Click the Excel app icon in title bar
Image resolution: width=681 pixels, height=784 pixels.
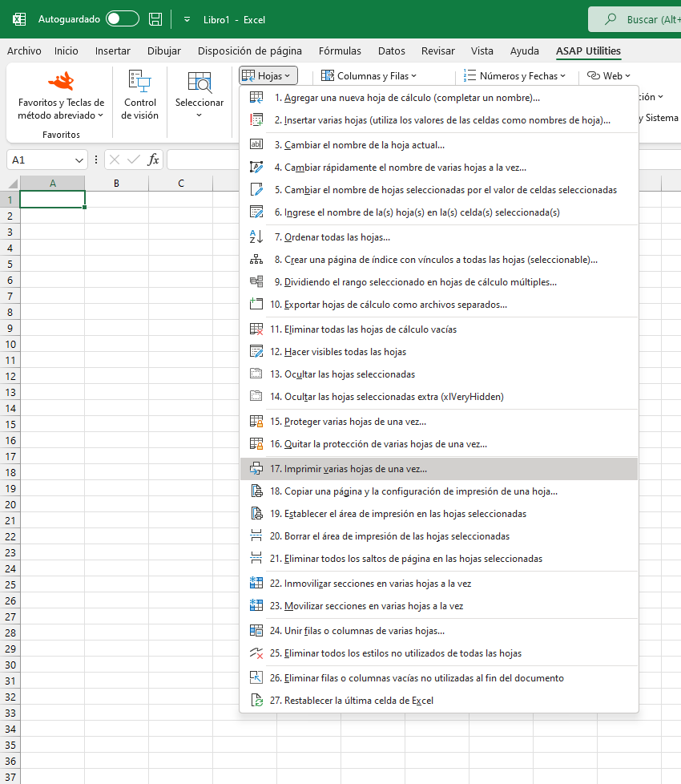point(19,19)
